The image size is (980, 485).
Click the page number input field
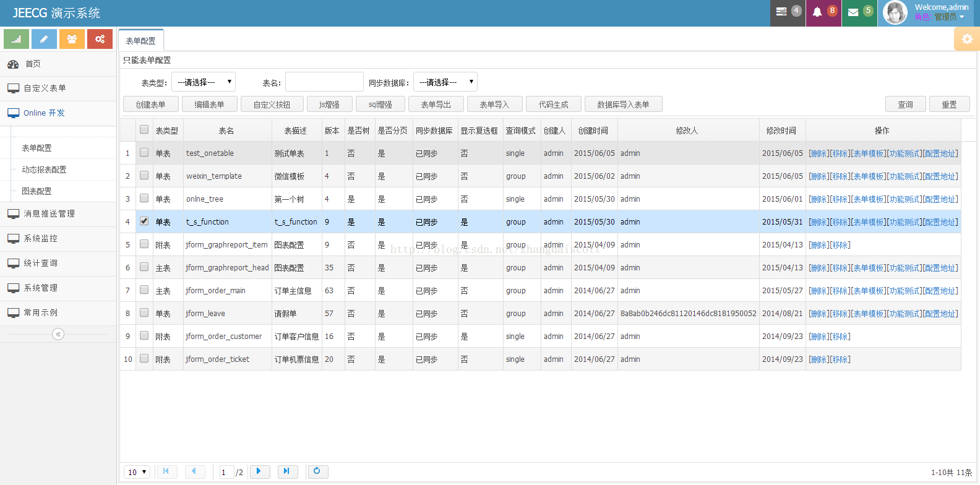point(227,472)
